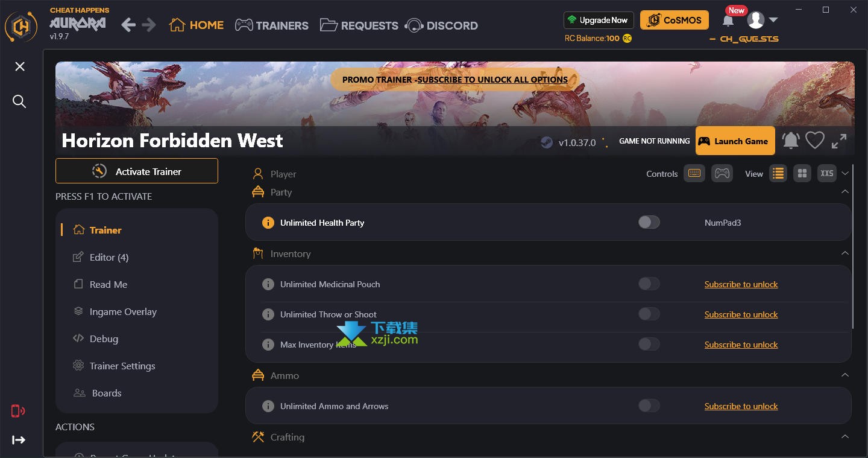Click the Launch Game button

tap(735, 141)
